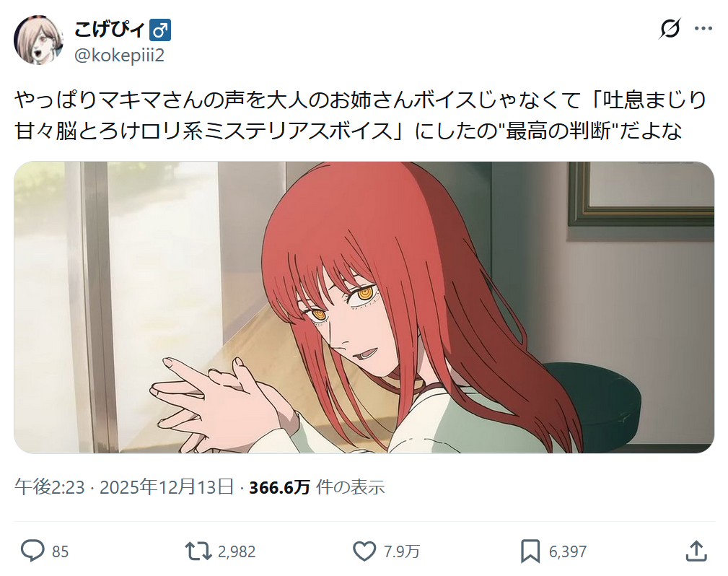Click the display name こげぴィ
This screenshot has width=728, height=576.
pyautogui.click(x=110, y=30)
